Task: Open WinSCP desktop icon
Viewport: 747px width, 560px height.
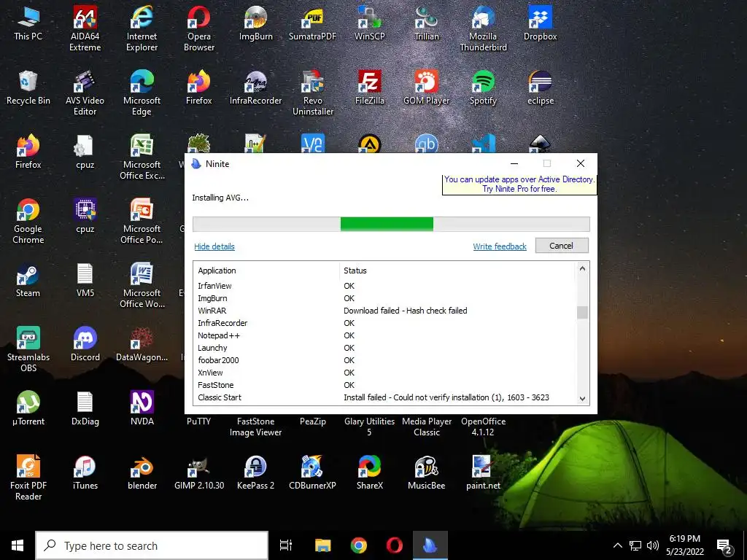Action: click(369, 23)
